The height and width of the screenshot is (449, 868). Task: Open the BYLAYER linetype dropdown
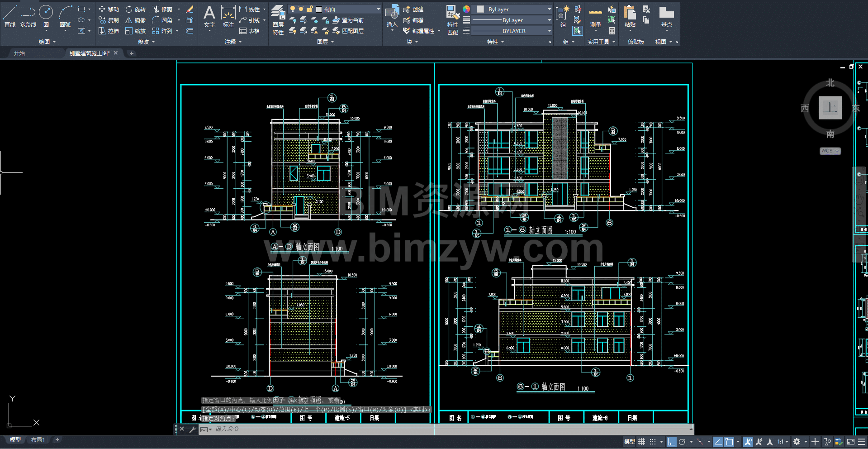[x=549, y=31]
